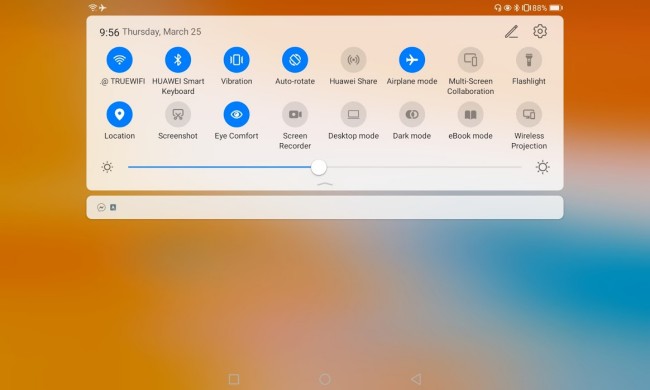Image resolution: width=650 pixels, height=390 pixels.
Task: Tap the eye comfort status bar icon
Action: [x=507, y=8]
